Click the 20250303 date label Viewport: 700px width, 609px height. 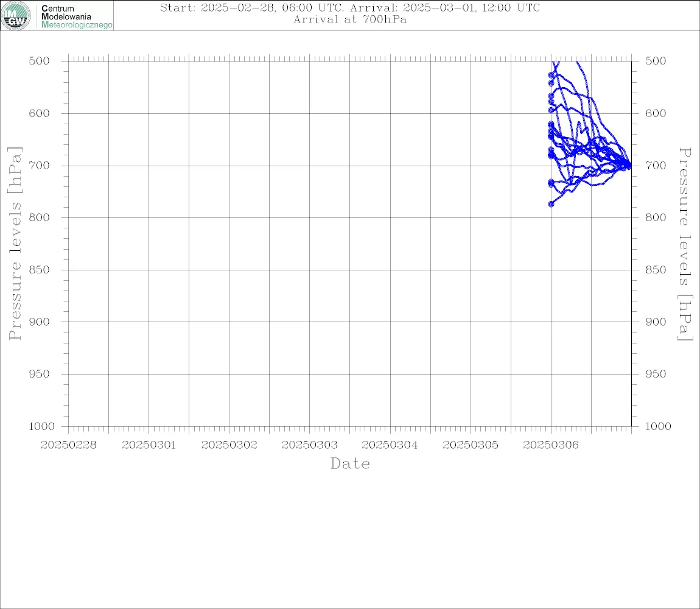tap(310, 445)
